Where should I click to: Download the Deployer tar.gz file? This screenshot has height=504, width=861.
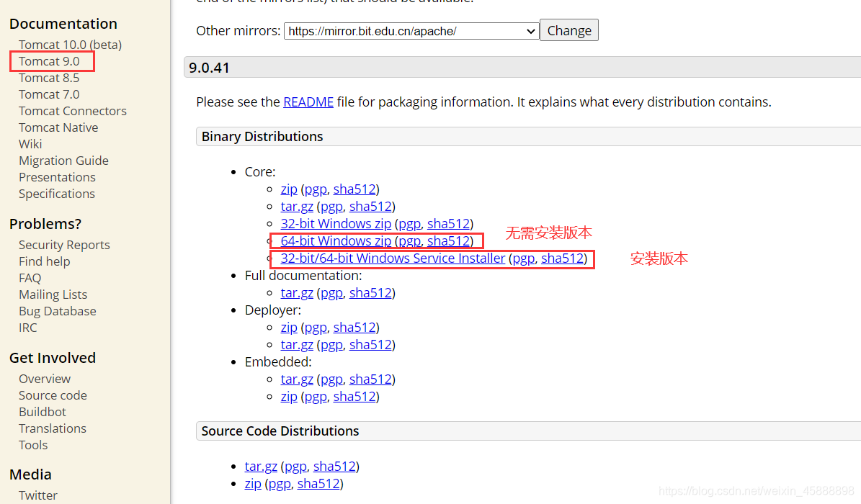pos(297,345)
